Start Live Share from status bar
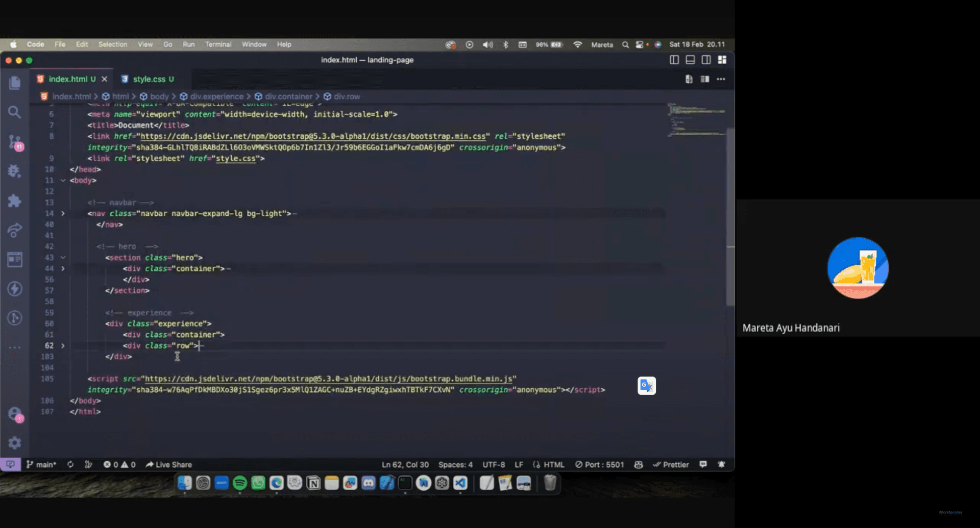 (x=169, y=465)
